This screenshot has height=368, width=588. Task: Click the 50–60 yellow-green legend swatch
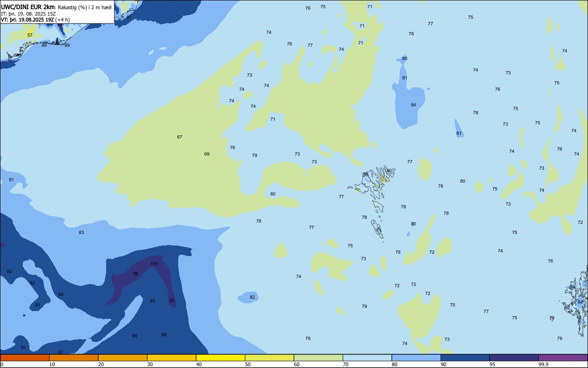pos(269,357)
